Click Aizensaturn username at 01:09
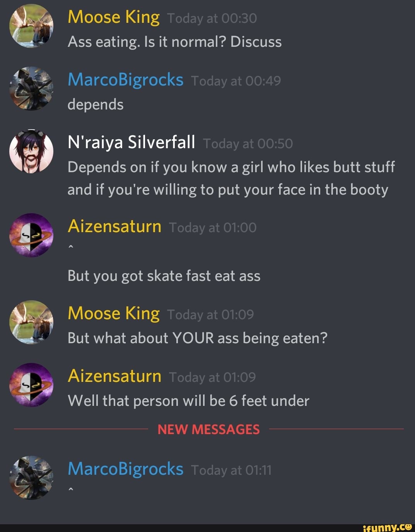 pos(114,376)
